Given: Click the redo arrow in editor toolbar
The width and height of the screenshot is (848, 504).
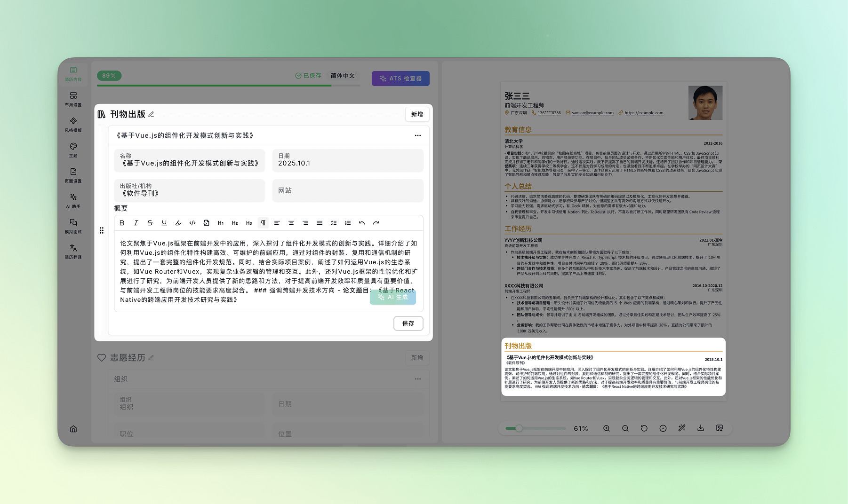Looking at the screenshot, I should click(376, 223).
